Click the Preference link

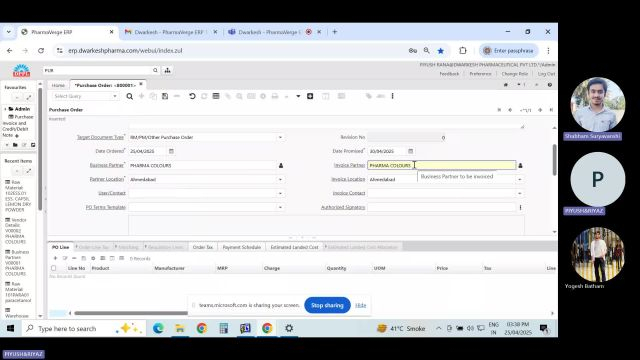(480, 74)
